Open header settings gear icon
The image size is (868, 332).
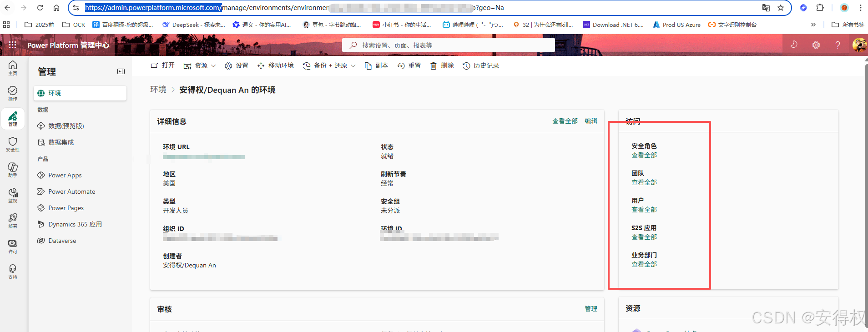click(816, 45)
